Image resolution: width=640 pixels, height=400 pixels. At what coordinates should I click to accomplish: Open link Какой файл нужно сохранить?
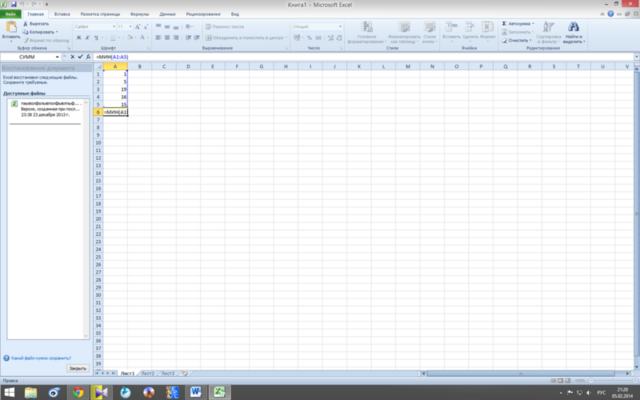point(41,358)
